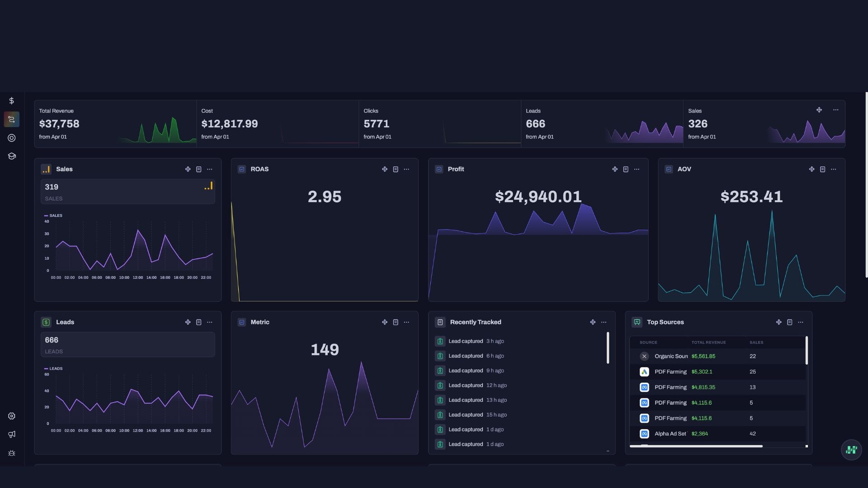Open the dollar sign sidebar section
This screenshot has height=488, width=868.
click(x=12, y=101)
